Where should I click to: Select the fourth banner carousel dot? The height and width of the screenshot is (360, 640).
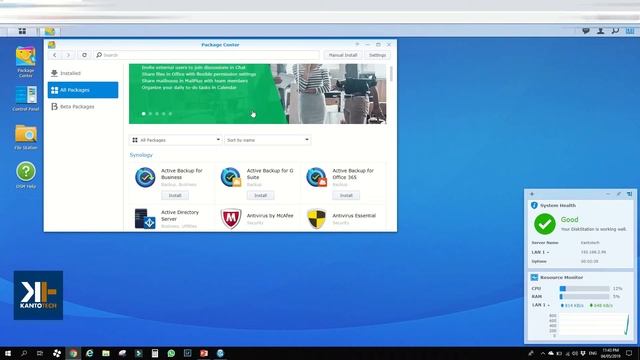[164, 114]
